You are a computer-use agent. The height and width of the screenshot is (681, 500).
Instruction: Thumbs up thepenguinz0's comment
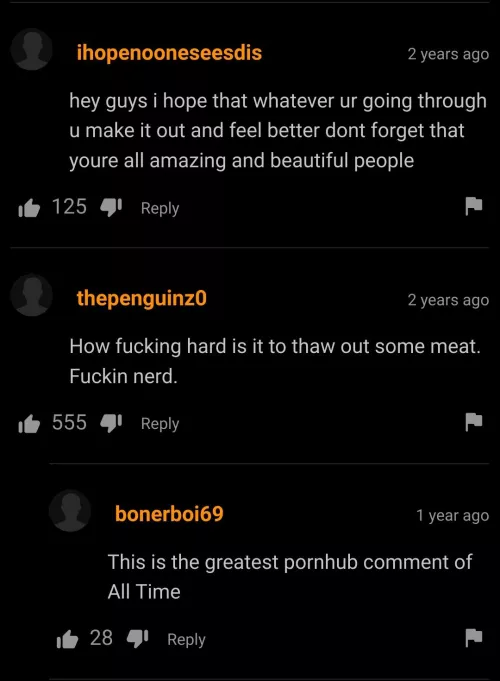29,423
